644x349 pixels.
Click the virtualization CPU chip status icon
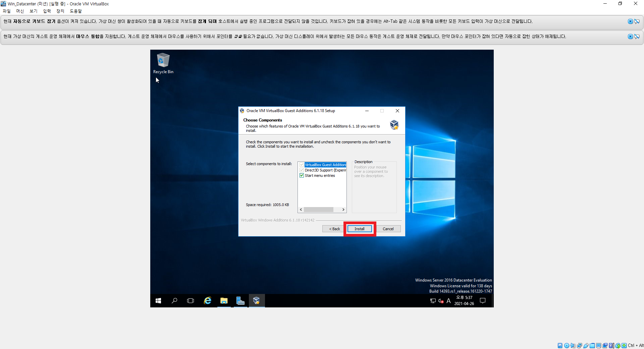click(x=611, y=345)
